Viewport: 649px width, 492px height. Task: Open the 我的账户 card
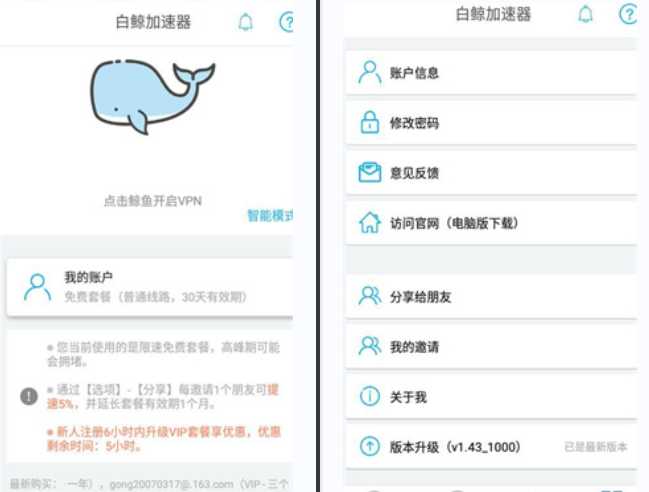point(150,288)
